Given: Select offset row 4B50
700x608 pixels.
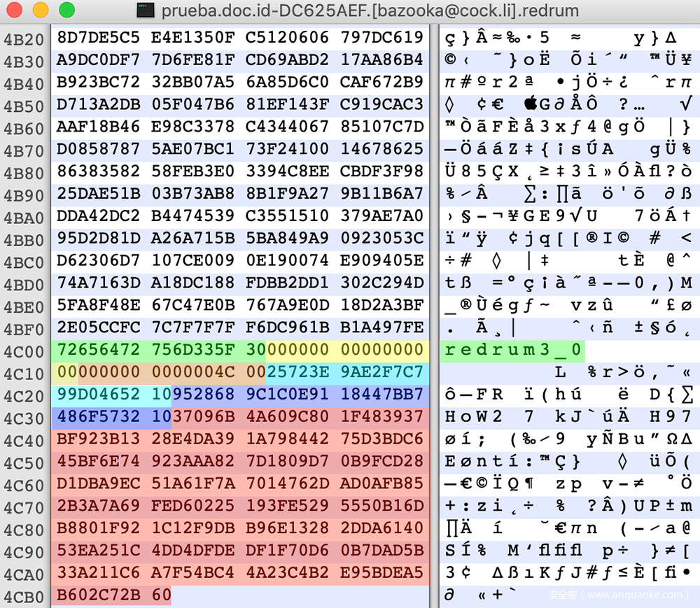Looking at the screenshot, I should 24,106.
